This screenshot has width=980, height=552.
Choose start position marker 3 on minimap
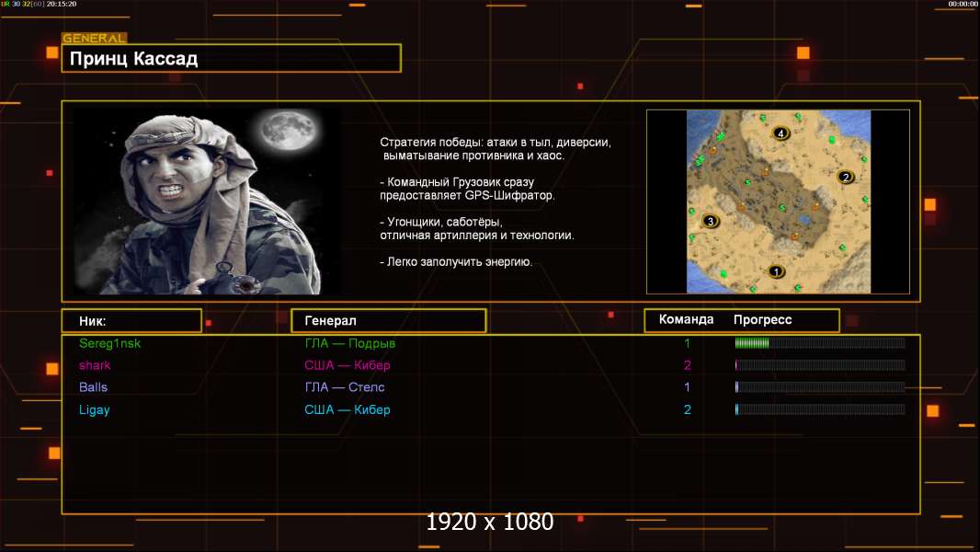[710, 221]
